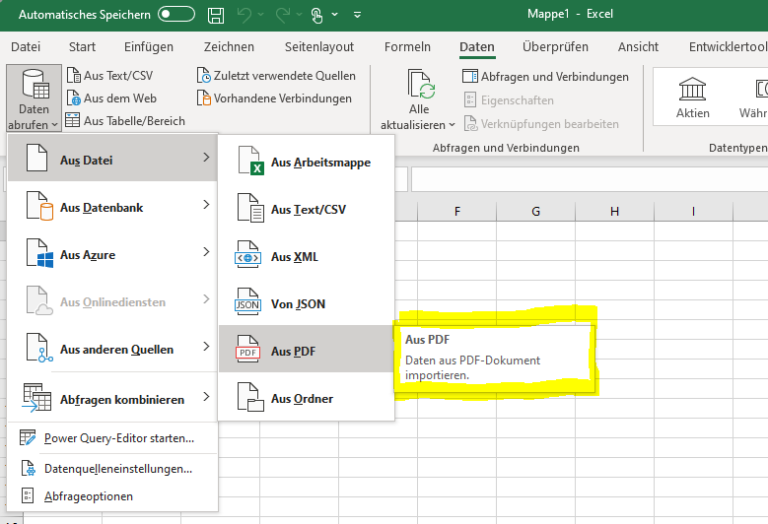The image size is (768, 524).
Task: Select the Aktien data type
Action: [693, 98]
